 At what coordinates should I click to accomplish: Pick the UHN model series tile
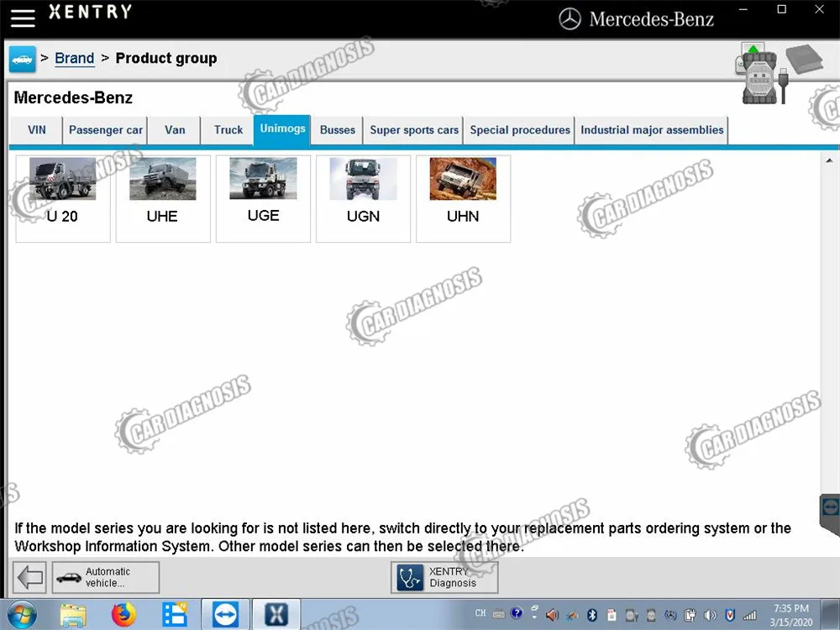coord(464,199)
